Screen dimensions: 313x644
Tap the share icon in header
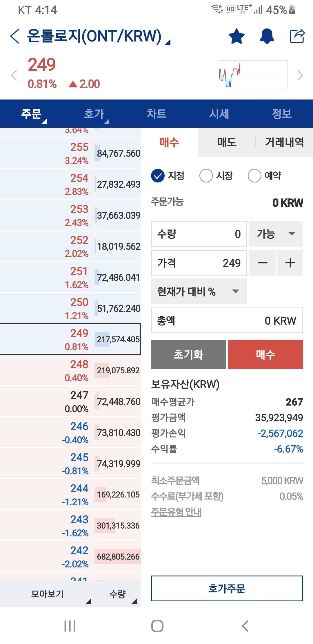297,36
